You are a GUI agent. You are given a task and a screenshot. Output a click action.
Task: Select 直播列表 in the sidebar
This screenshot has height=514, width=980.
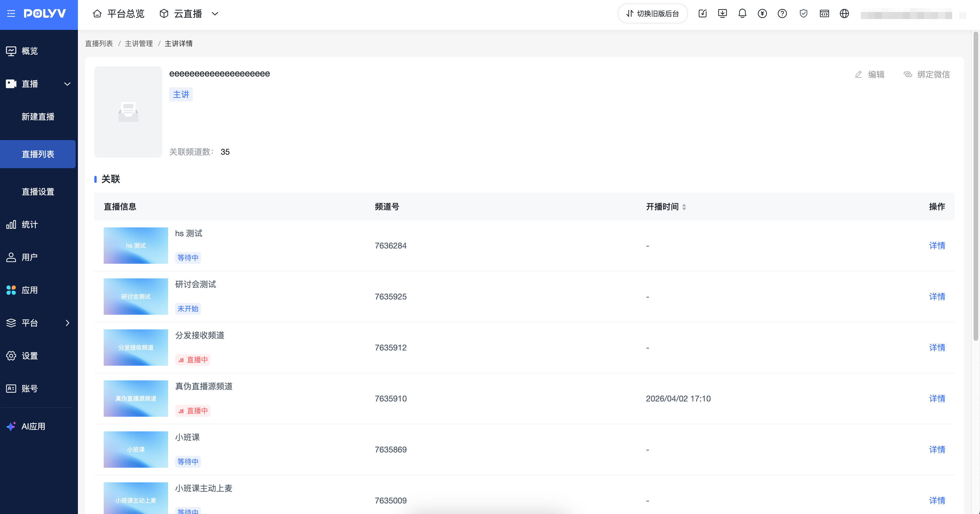pos(38,154)
